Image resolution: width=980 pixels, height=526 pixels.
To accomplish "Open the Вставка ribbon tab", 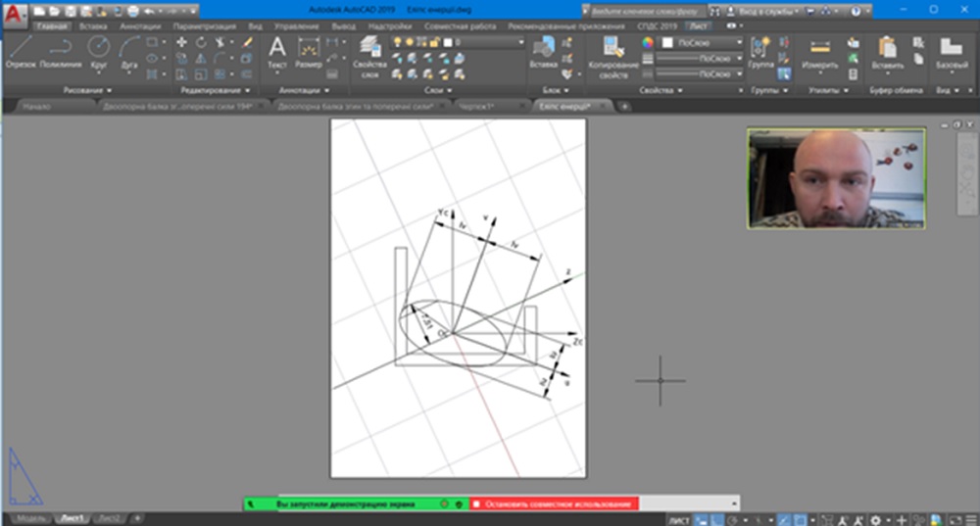I will pos(92,26).
